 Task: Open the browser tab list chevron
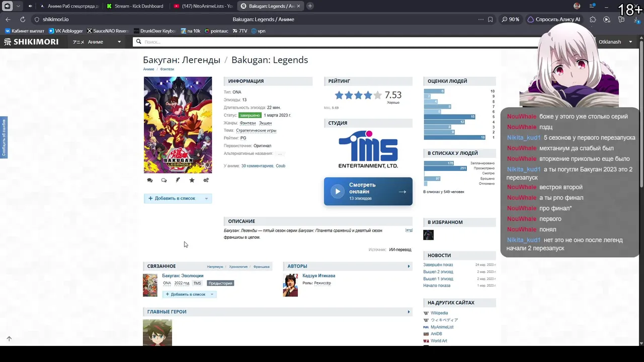coord(19,6)
